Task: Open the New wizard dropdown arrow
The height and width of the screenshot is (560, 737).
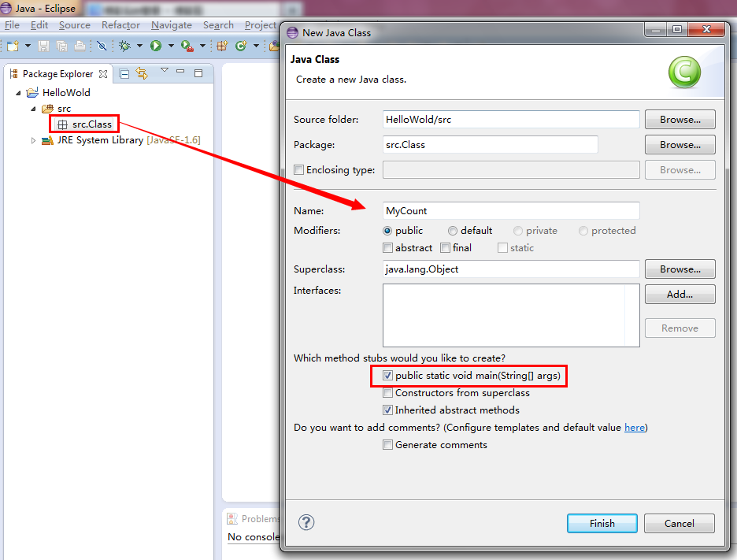Action: point(28,46)
